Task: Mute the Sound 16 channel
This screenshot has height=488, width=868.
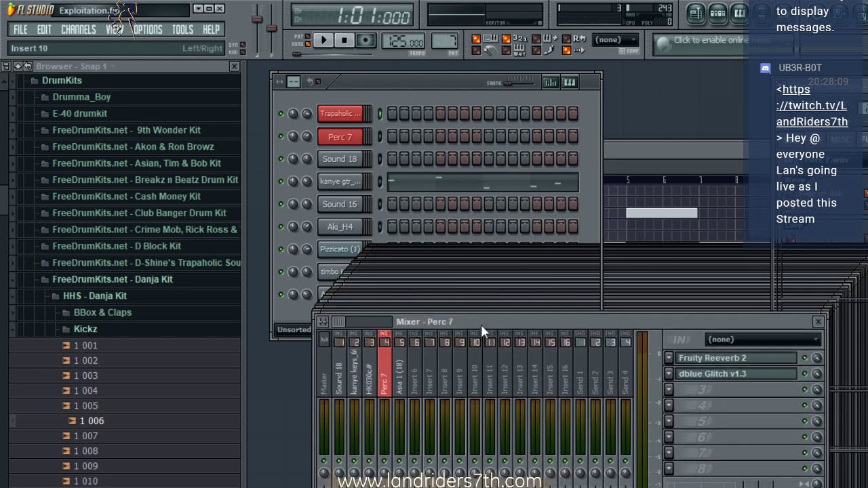Action: coord(281,204)
